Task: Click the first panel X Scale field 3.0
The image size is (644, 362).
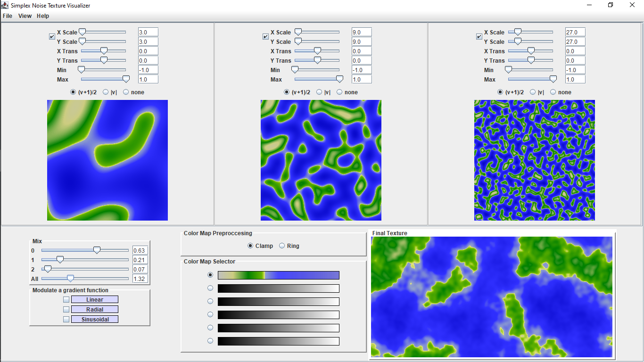Action: coord(148,32)
